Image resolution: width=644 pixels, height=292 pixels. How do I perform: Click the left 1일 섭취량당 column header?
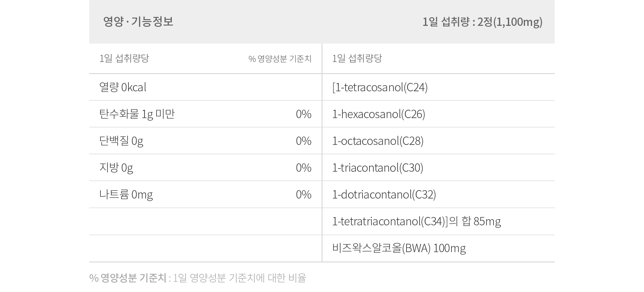(124, 58)
